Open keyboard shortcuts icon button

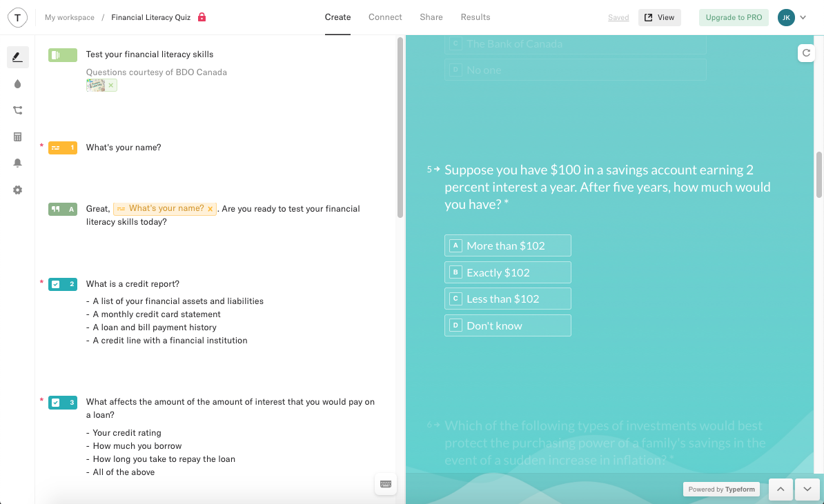coord(385,484)
